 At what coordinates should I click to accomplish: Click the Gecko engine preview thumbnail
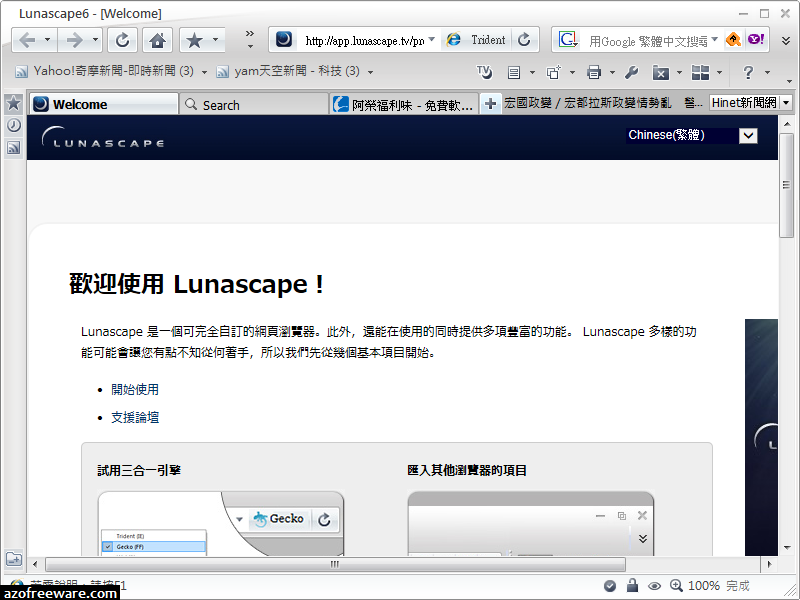(221, 523)
